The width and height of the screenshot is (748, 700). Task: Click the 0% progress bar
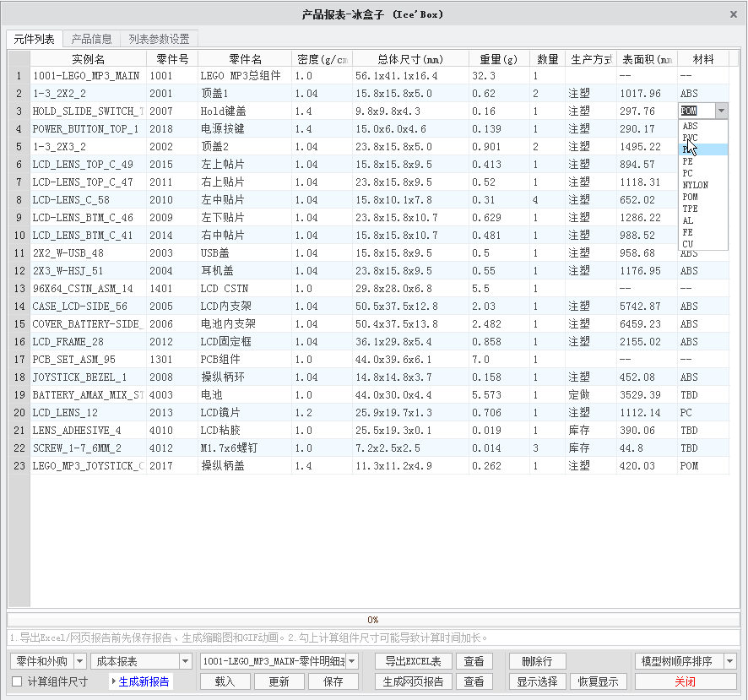tap(373, 620)
